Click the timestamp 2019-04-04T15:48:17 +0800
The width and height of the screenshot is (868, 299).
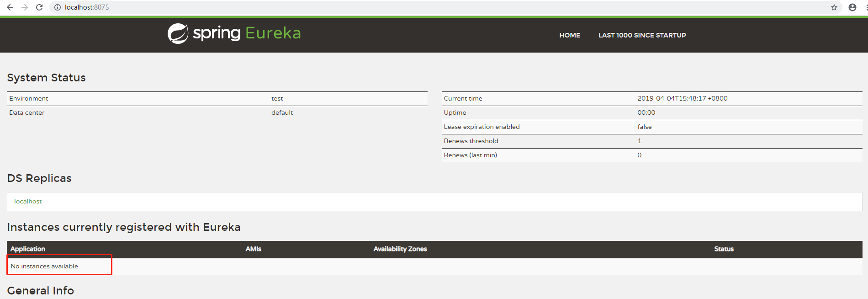(x=683, y=98)
